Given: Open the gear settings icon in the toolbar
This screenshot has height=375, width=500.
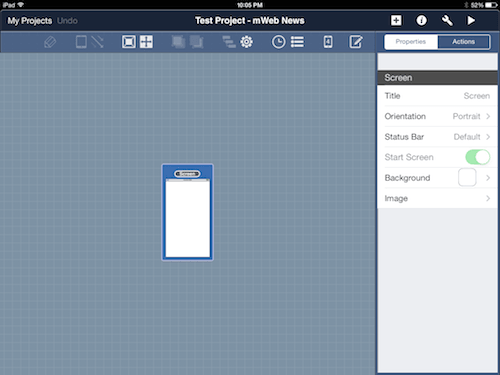Looking at the screenshot, I should (247, 42).
